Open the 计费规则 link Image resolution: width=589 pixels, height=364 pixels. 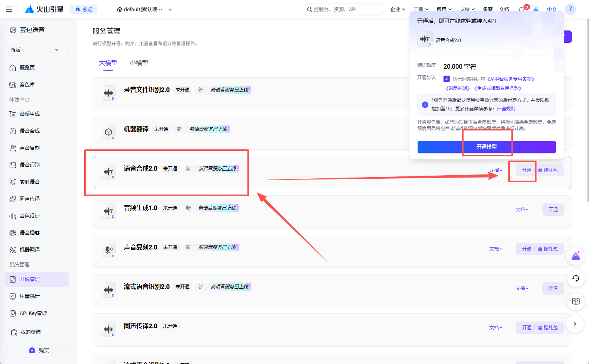(506, 109)
